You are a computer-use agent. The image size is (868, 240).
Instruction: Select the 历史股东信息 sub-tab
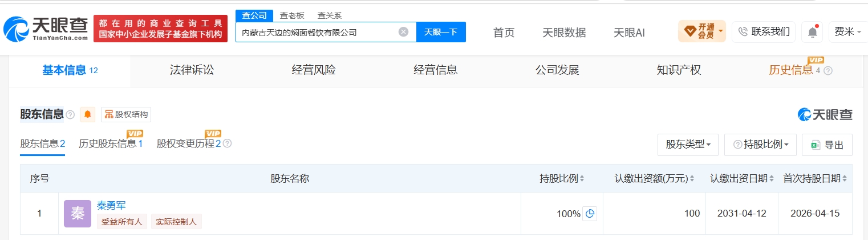tap(111, 144)
